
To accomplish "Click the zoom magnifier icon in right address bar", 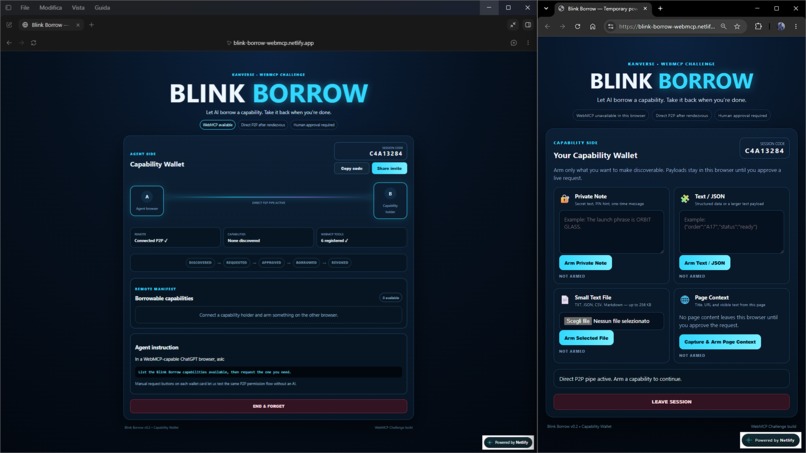I will [723, 26].
